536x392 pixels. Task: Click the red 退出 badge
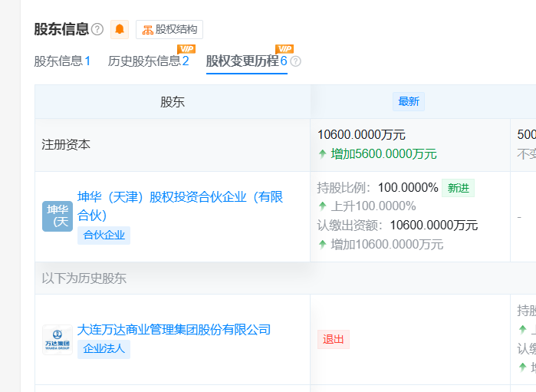tap(334, 339)
